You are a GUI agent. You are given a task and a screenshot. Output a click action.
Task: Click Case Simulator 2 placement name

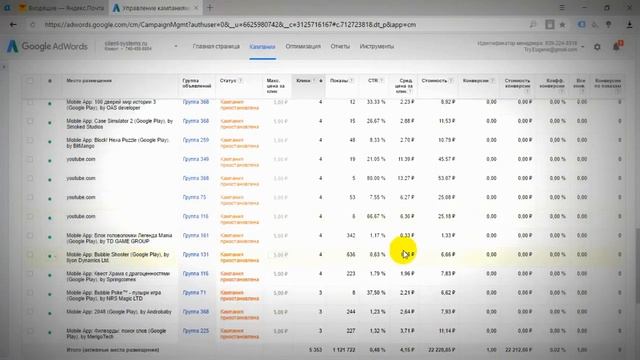click(x=120, y=124)
